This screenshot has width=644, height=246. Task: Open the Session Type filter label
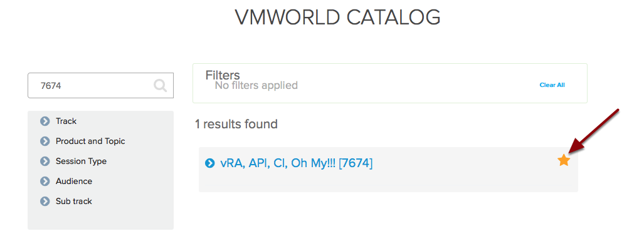(82, 161)
